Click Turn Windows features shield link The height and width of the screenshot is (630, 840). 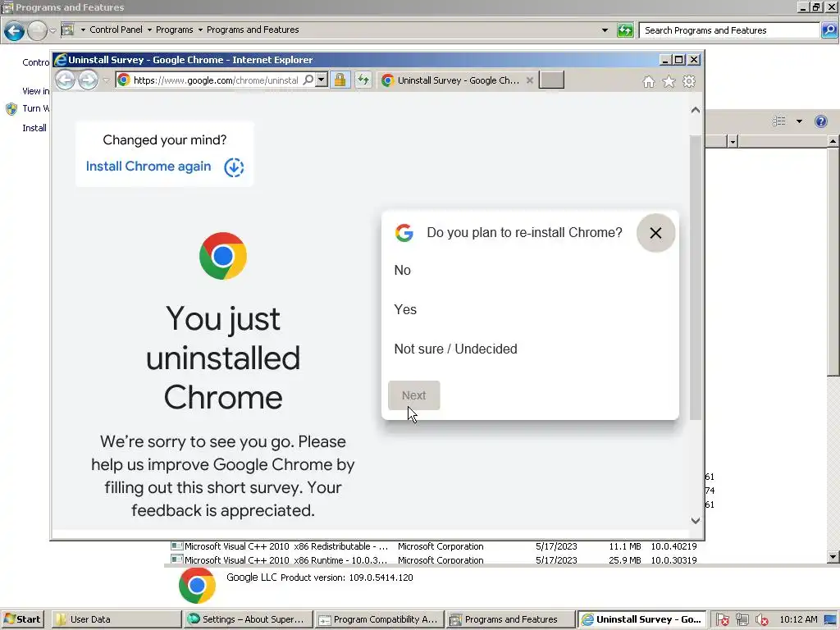[27, 109]
